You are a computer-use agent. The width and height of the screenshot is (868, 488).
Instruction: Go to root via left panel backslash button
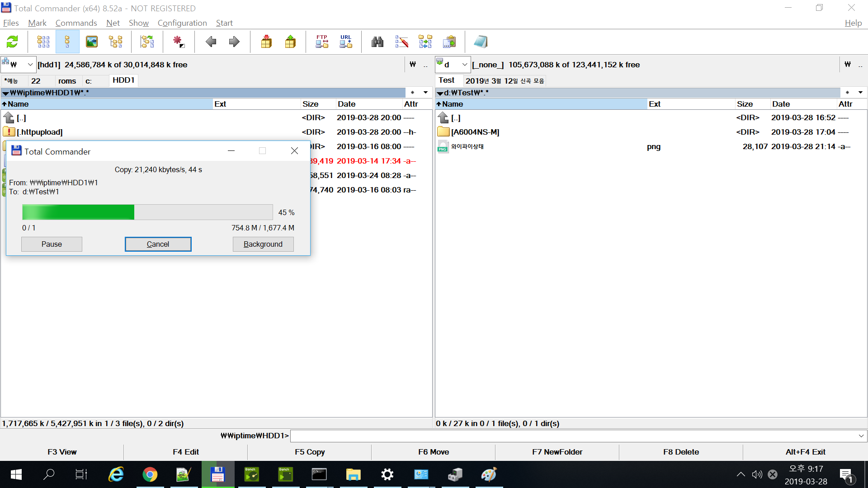point(413,65)
